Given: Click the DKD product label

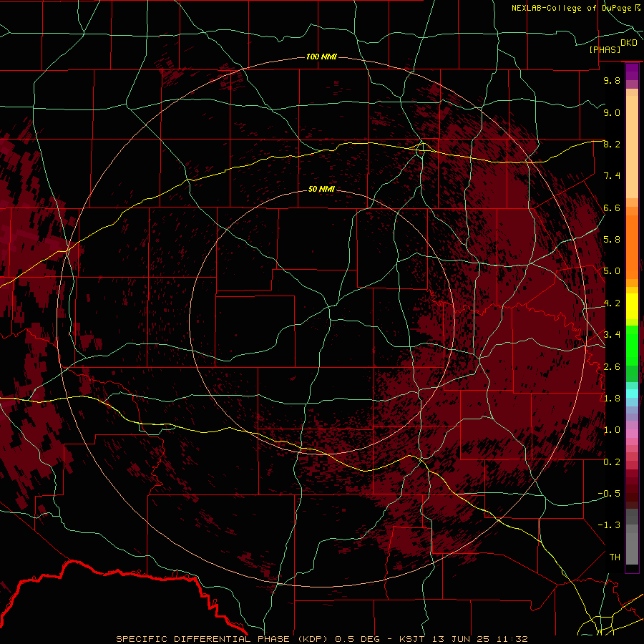Looking at the screenshot, I should coord(629,43).
